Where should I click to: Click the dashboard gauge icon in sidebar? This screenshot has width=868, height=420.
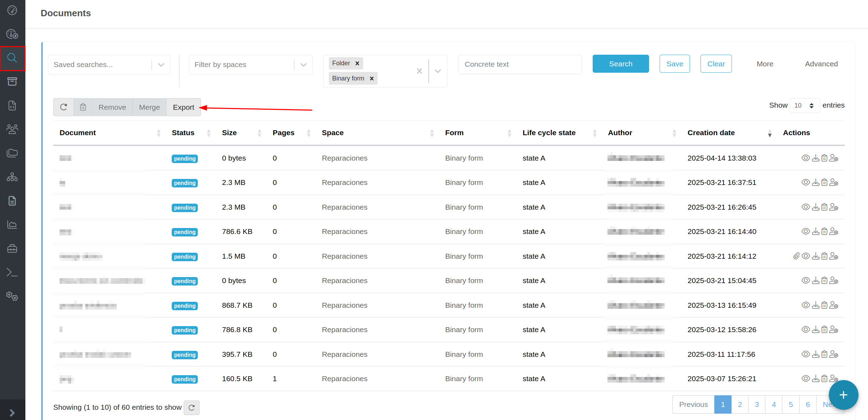coord(12,10)
